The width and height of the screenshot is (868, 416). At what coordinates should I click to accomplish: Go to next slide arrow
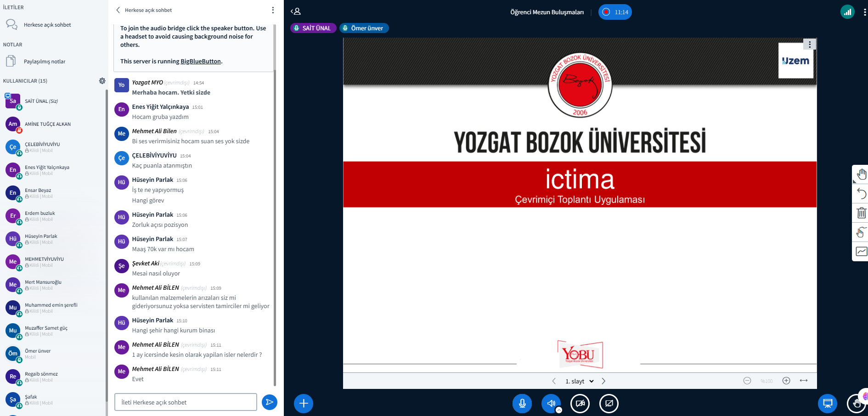click(603, 381)
